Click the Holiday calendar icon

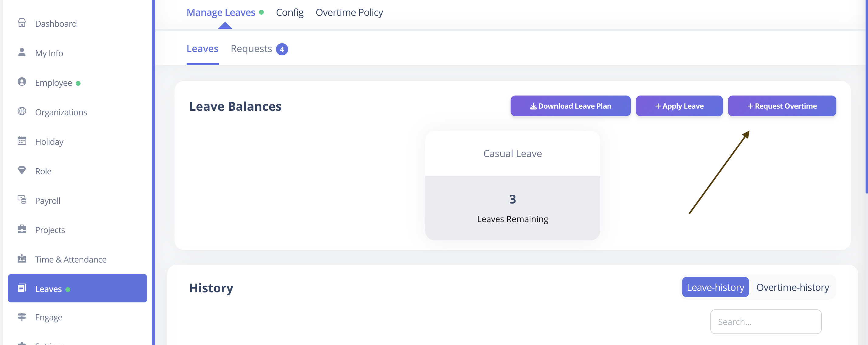coord(22,141)
